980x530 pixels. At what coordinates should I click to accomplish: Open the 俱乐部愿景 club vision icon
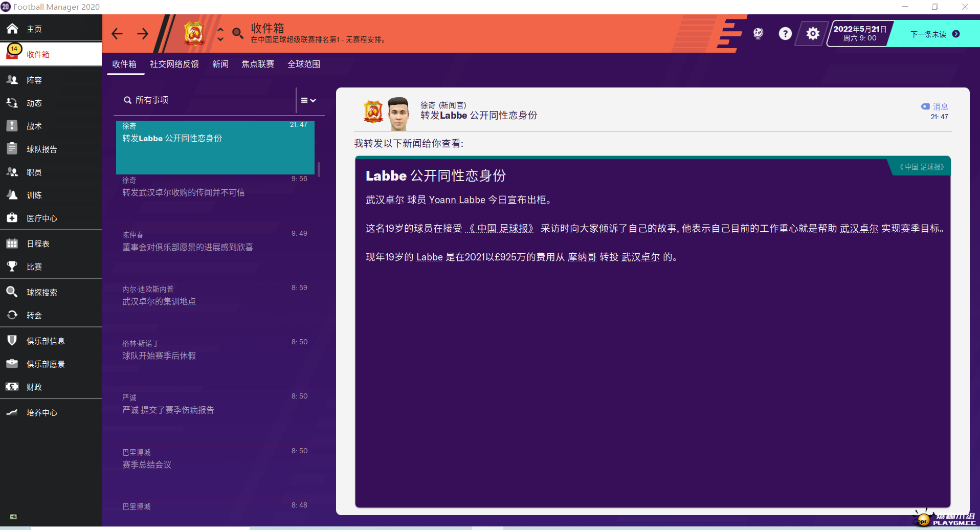coord(12,364)
